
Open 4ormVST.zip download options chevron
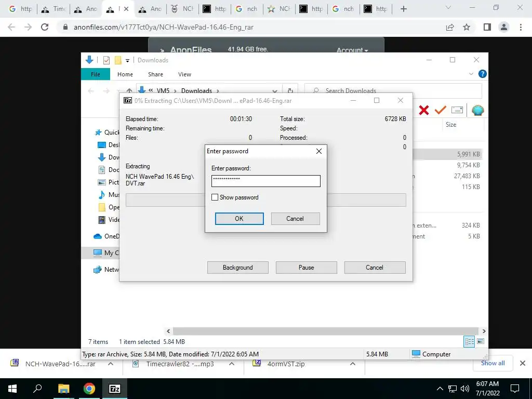353,364
